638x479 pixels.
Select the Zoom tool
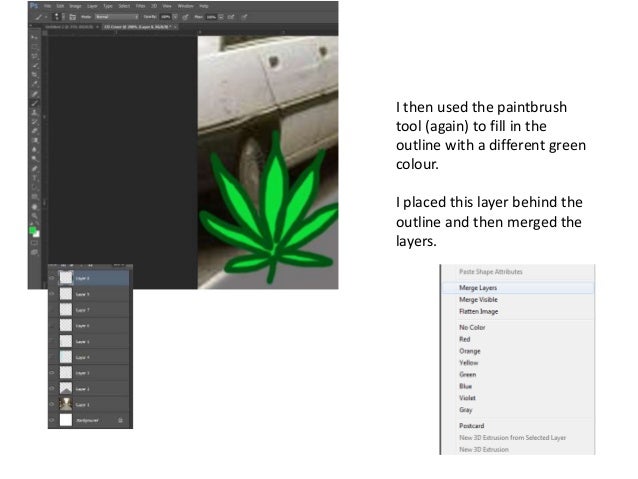(35, 216)
